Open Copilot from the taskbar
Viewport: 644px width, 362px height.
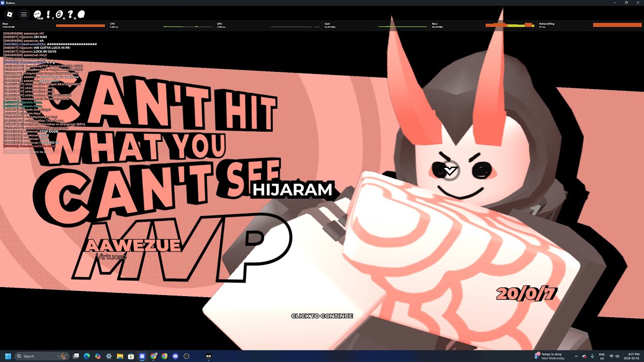point(98,356)
